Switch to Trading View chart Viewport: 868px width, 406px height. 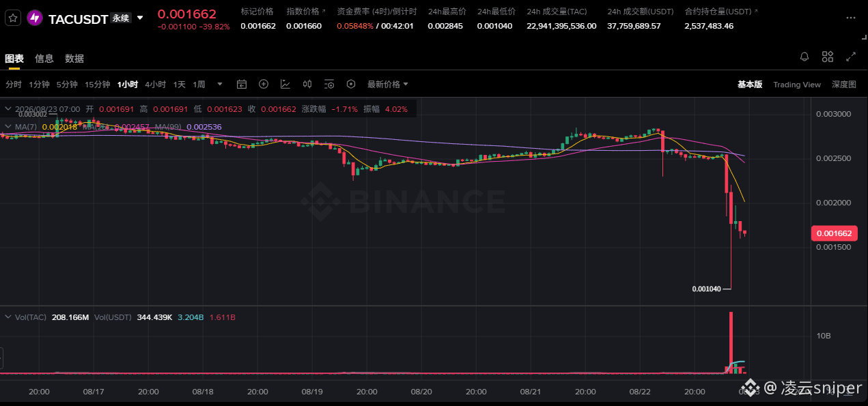coord(797,85)
